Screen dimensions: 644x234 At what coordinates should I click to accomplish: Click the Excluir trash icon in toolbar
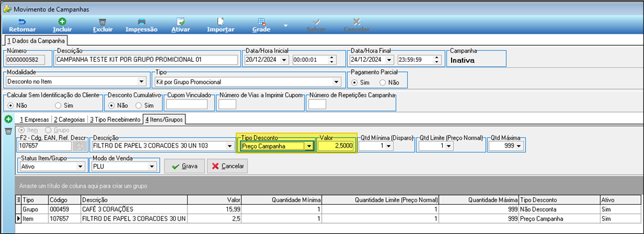coord(103,22)
